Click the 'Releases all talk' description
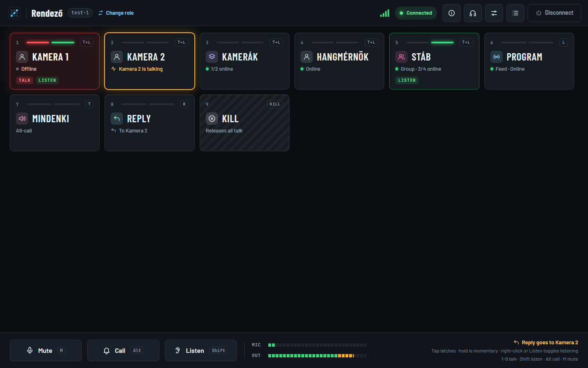Image resolution: width=588 pixels, height=368 pixels. coord(224,131)
